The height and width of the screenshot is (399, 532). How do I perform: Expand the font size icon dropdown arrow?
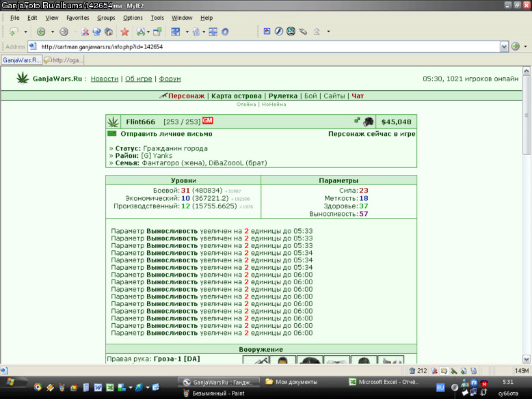(x=148, y=32)
